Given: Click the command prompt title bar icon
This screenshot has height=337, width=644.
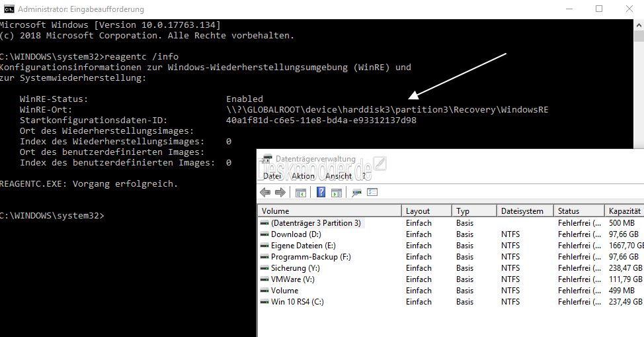Looking at the screenshot, I should 9,9.
